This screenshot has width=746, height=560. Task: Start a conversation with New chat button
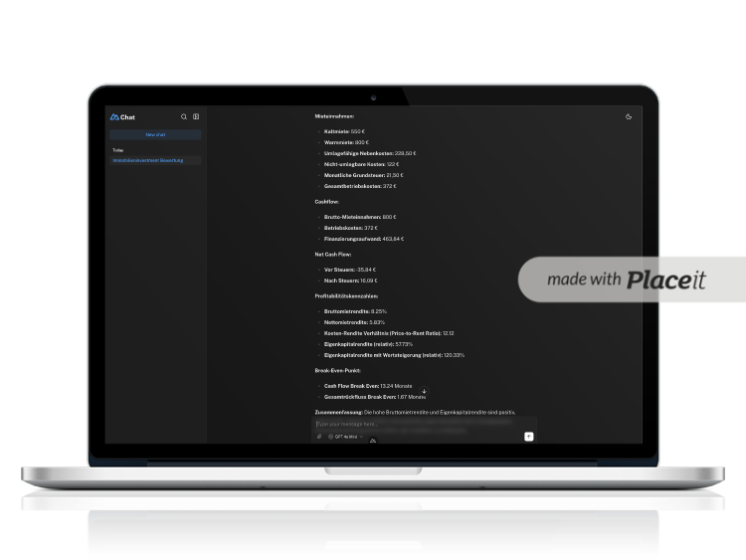[155, 134]
